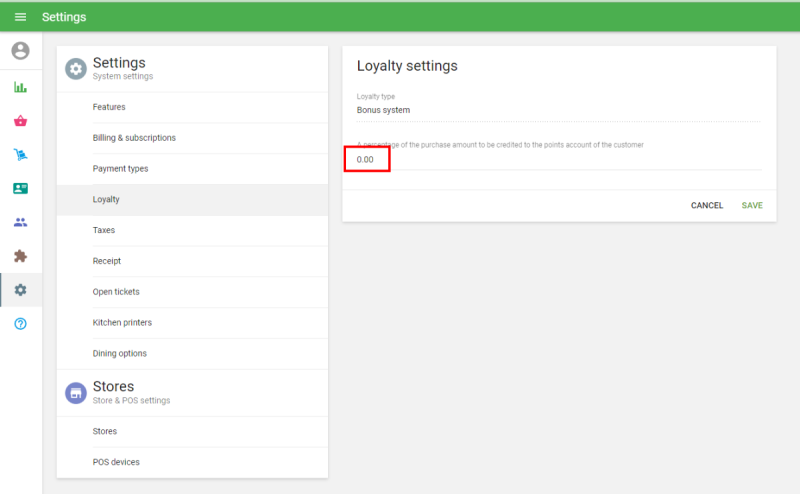Open the Help question mark icon
The image size is (800, 494).
coord(20,324)
